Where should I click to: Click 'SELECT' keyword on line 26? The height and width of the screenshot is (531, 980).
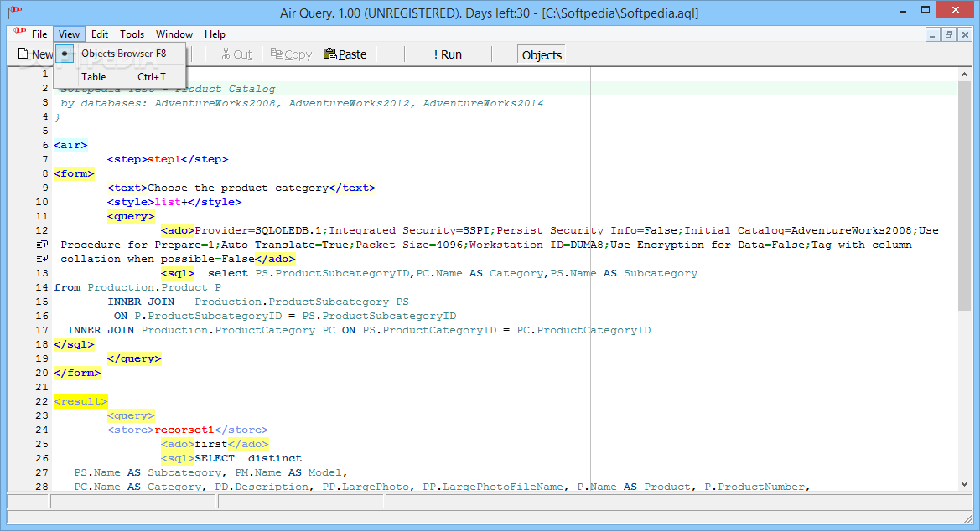[x=215, y=458]
